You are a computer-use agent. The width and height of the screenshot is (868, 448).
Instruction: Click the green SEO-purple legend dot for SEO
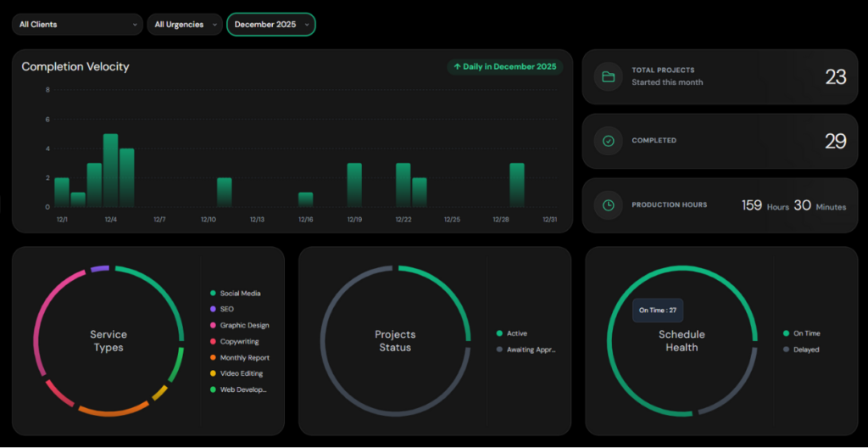(213, 310)
